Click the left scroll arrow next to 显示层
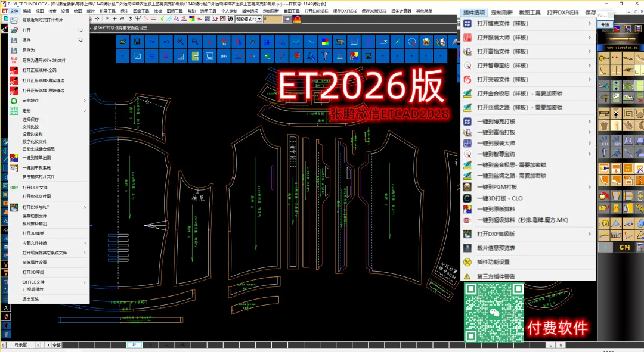Image resolution: width=644 pixels, height=352 pixels. 38,345
